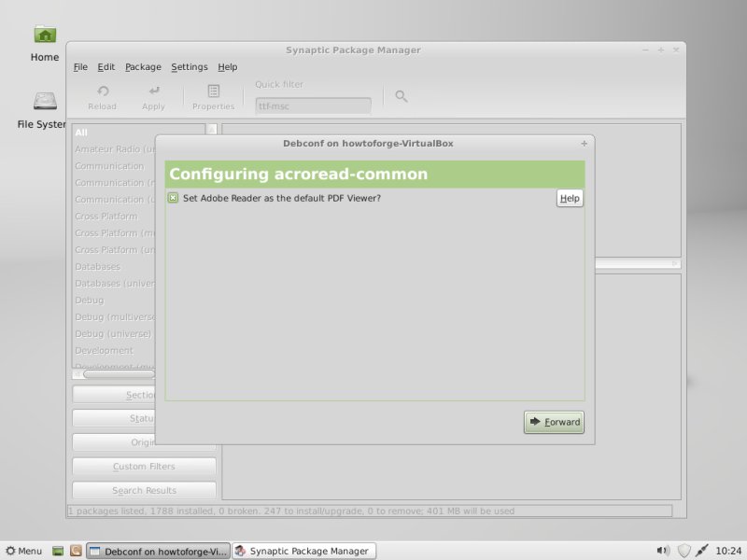Click the Status button in Synaptic
The height and width of the screenshot is (560, 747).
tap(114, 418)
